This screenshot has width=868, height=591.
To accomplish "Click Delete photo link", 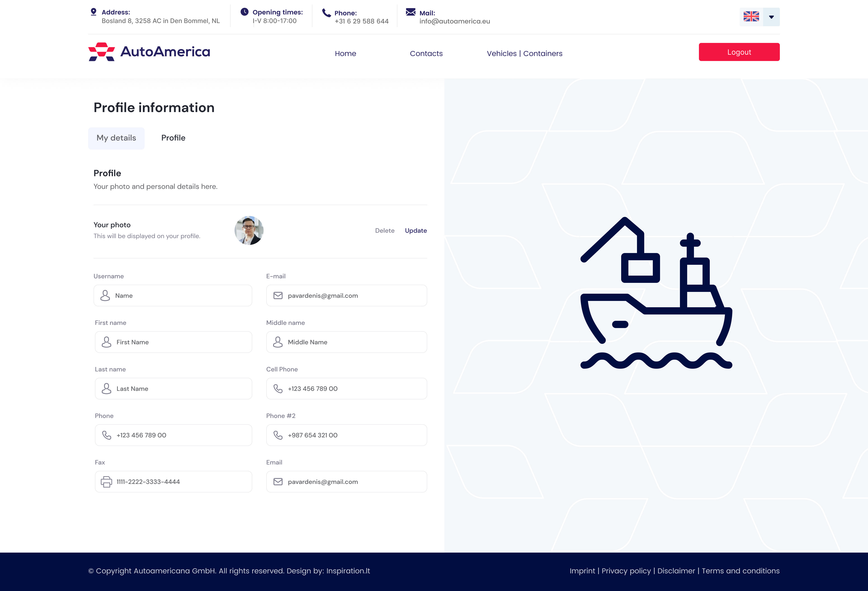I will pyautogui.click(x=384, y=231).
